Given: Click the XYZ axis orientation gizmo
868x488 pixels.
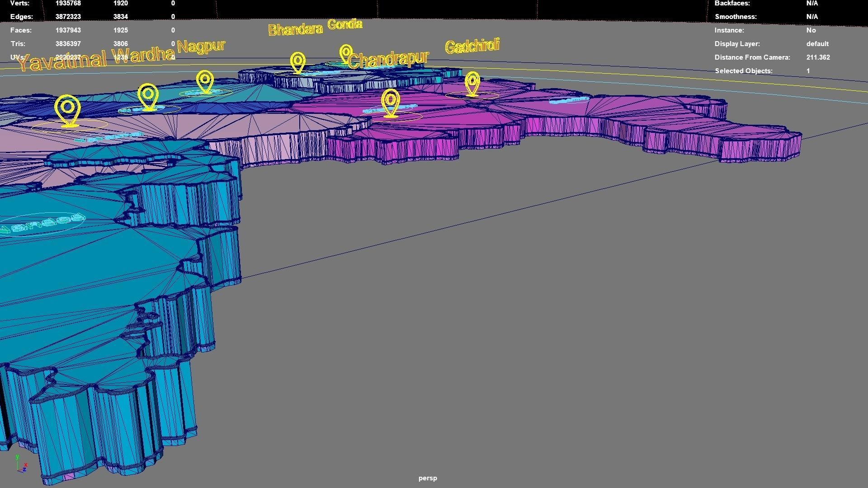Looking at the screenshot, I should pos(21,465).
